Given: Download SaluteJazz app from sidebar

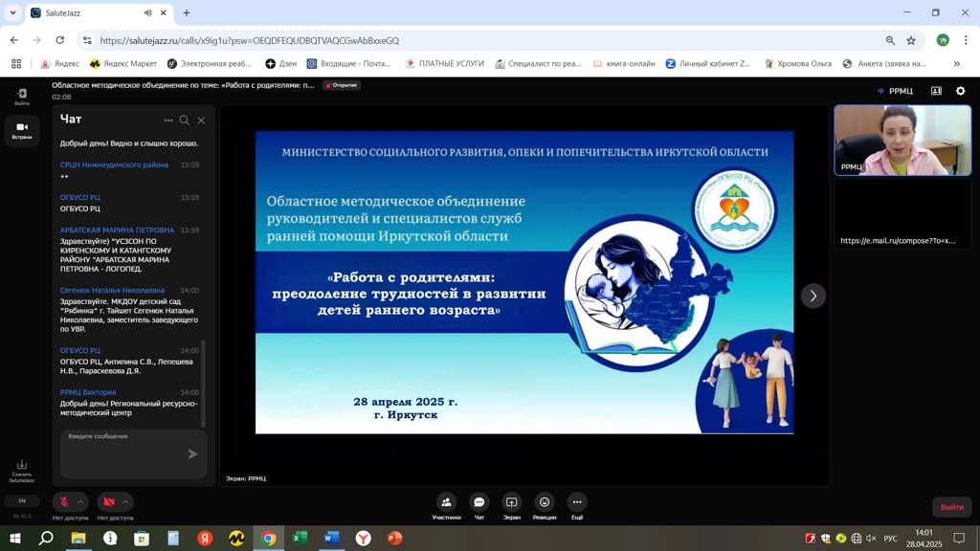Looking at the screenshot, I should point(22,469).
